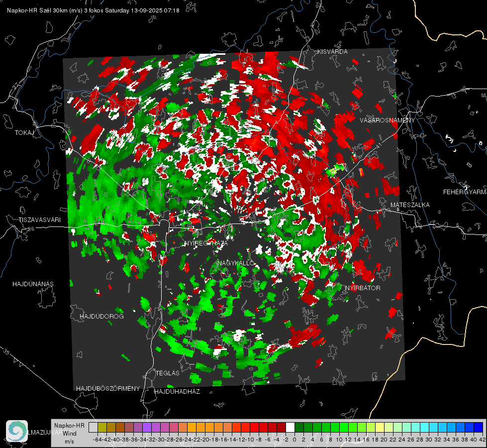Click the MÁTÉSZALKA town label
This screenshot has width=487, height=448.
click(410, 205)
